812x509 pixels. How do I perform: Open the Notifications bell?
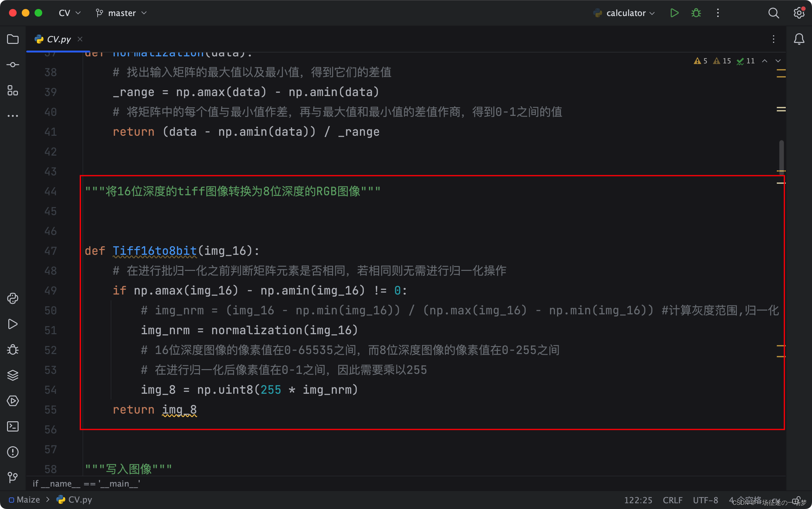799,39
